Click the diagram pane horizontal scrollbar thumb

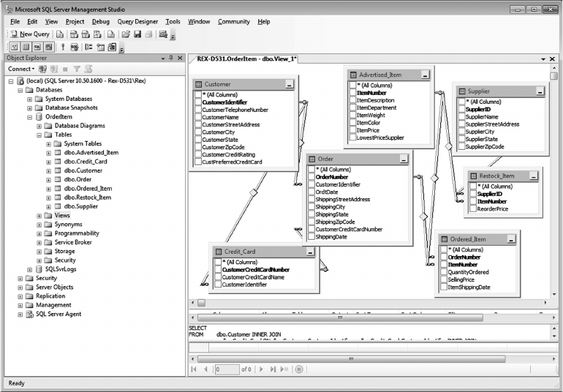pyautogui.click(x=201, y=303)
